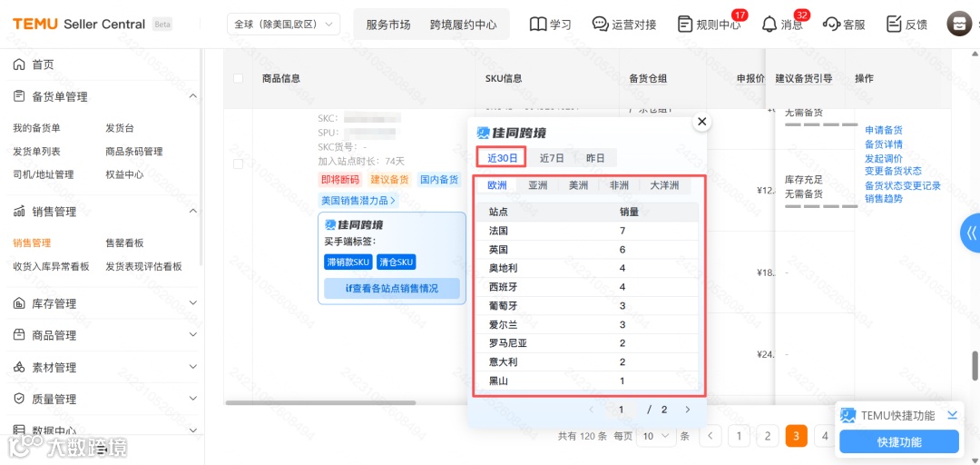This screenshot has height=465, width=980.
Task: Go to next popup page arrow
Action: click(688, 410)
